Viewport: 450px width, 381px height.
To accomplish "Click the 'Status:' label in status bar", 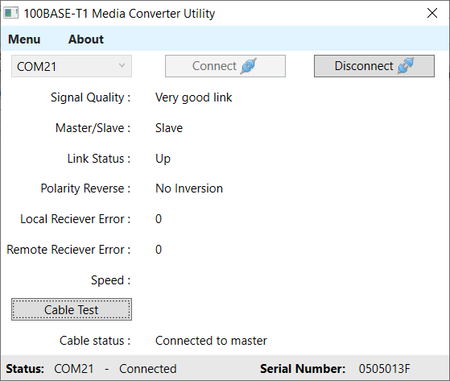I will (x=25, y=369).
